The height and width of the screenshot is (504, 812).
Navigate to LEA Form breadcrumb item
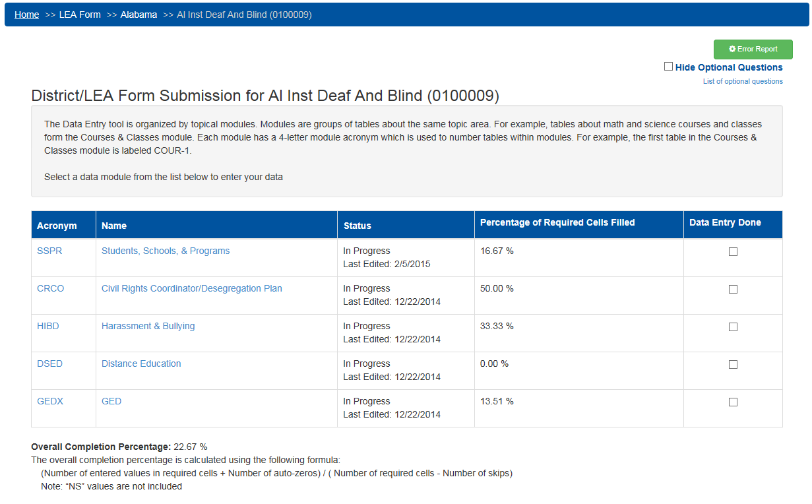click(x=80, y=15)
